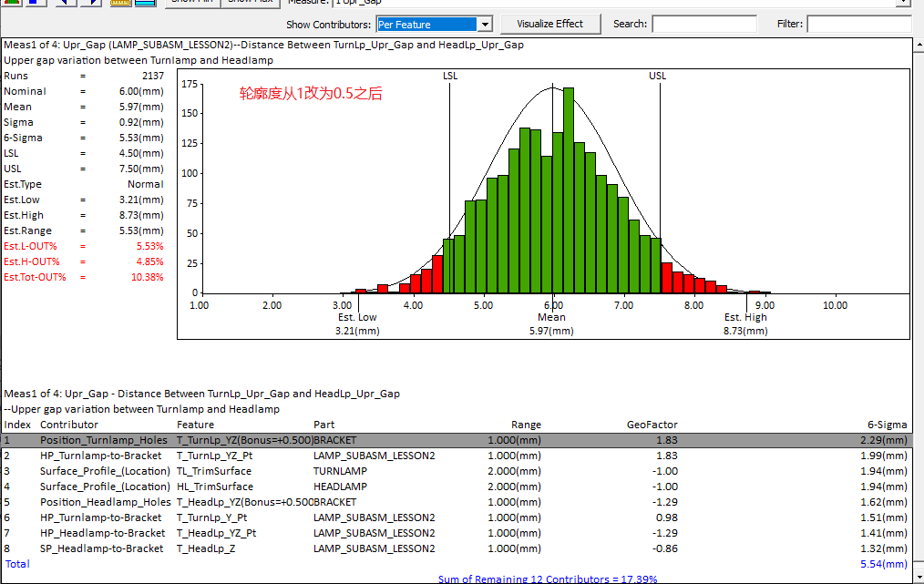Viewport: 924px width, 584px height.
Task: Go to next measure with right arrow
Action: click(x=90, y=3)
